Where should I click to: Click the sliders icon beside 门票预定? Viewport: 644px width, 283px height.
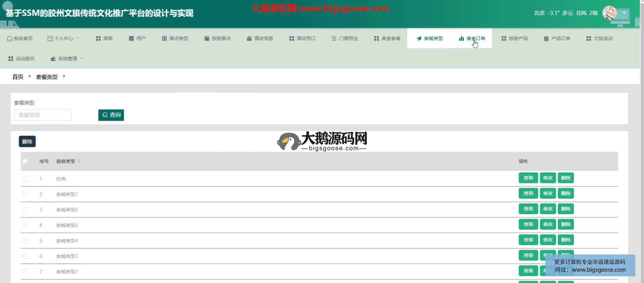tap(334, 39)
